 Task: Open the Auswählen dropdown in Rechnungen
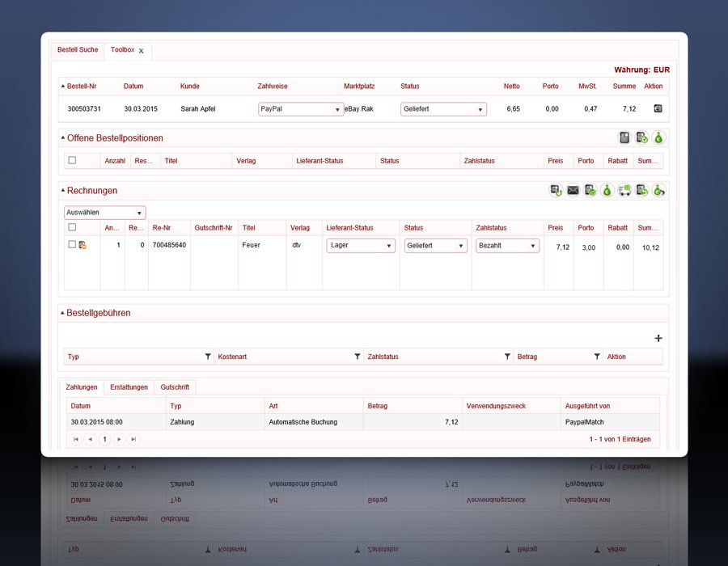click(104, 213)
